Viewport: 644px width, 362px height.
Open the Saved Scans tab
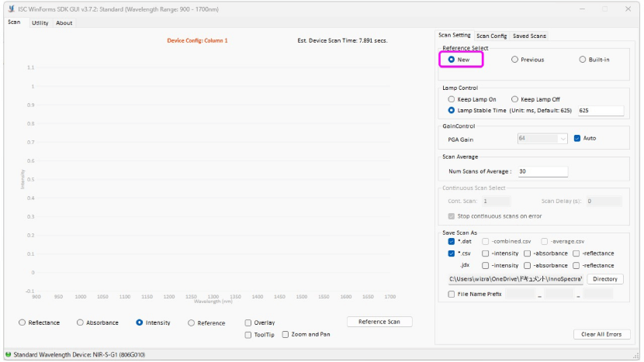(x=529, y=36)
